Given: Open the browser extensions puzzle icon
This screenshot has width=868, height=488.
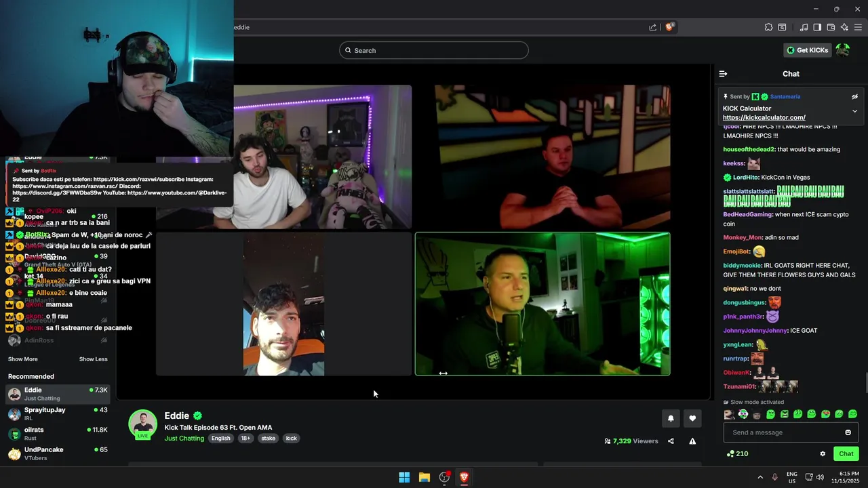Looking at the screenshot, I should [x=768, y=27].
